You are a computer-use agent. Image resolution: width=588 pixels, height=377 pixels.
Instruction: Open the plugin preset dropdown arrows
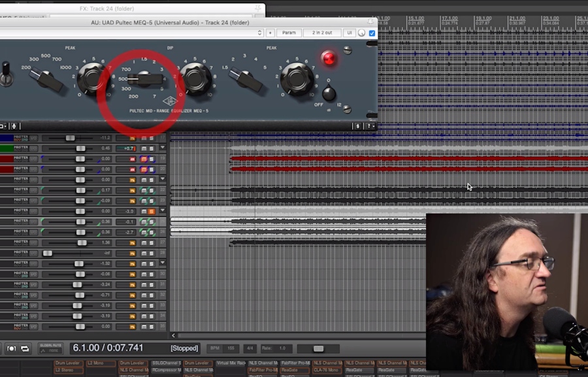click(259, 33)
